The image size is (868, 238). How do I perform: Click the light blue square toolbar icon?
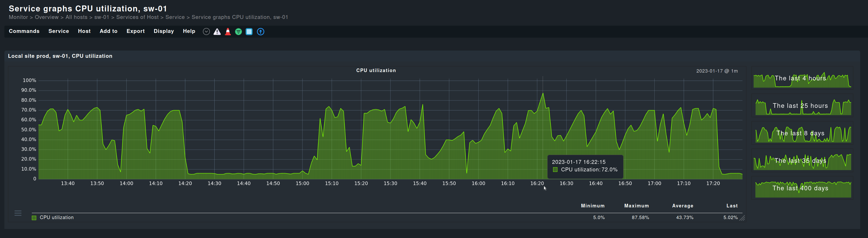(249, 32)
